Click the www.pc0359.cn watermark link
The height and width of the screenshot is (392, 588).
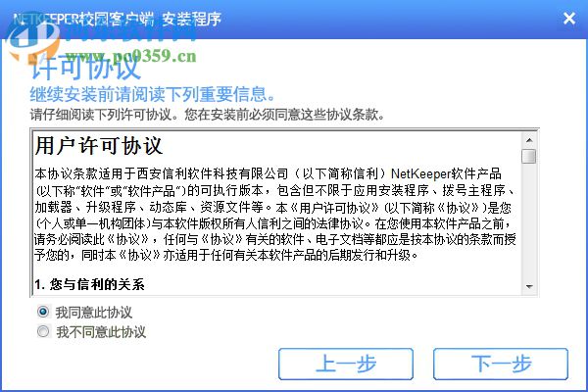point(130,56)
